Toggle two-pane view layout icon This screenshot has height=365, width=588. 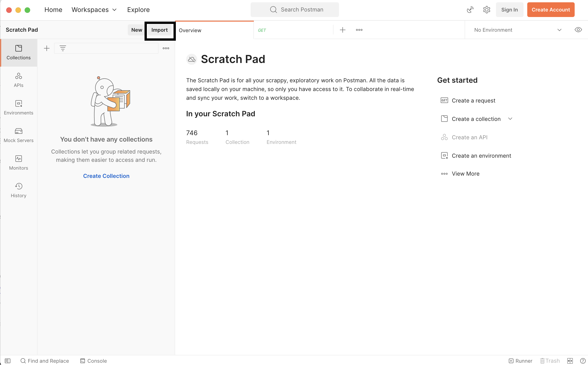tap(570, 361)
